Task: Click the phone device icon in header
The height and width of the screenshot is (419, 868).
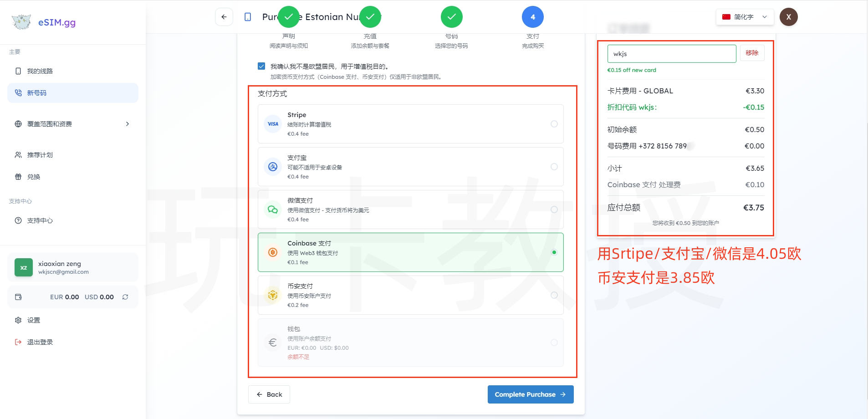Action: click(x=248, y=17)
